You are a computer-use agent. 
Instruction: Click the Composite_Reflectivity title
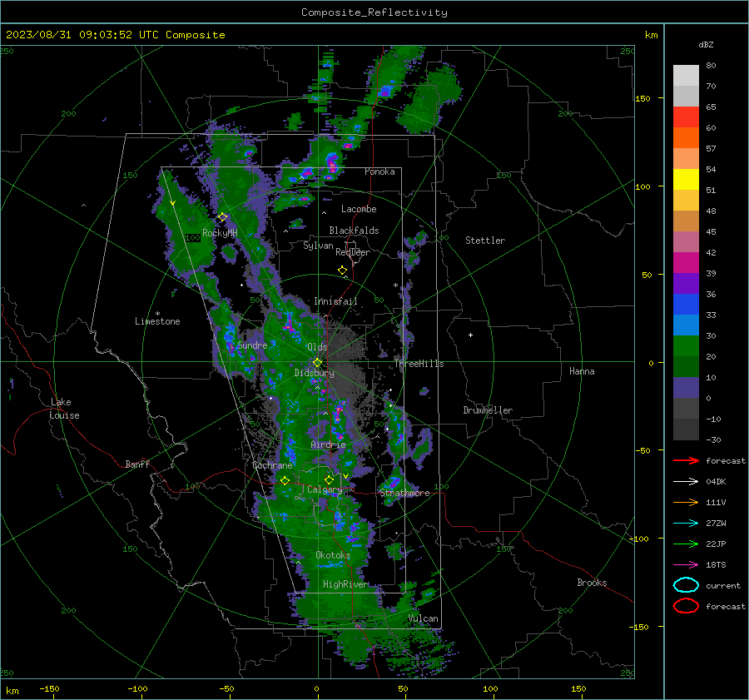pos(374,12)
